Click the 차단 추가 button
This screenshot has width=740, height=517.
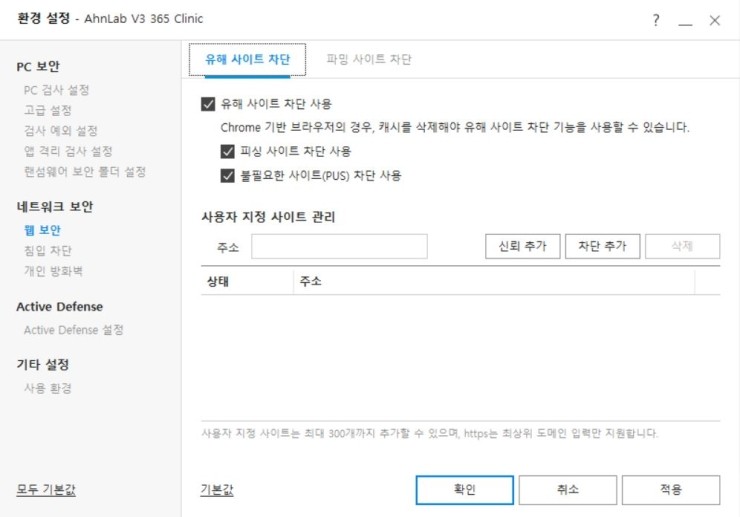602,246
